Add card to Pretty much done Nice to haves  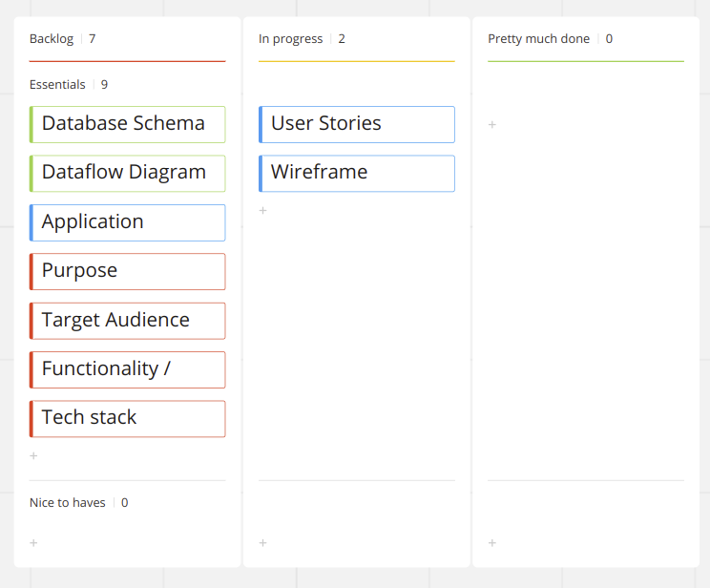pos(492,543)
